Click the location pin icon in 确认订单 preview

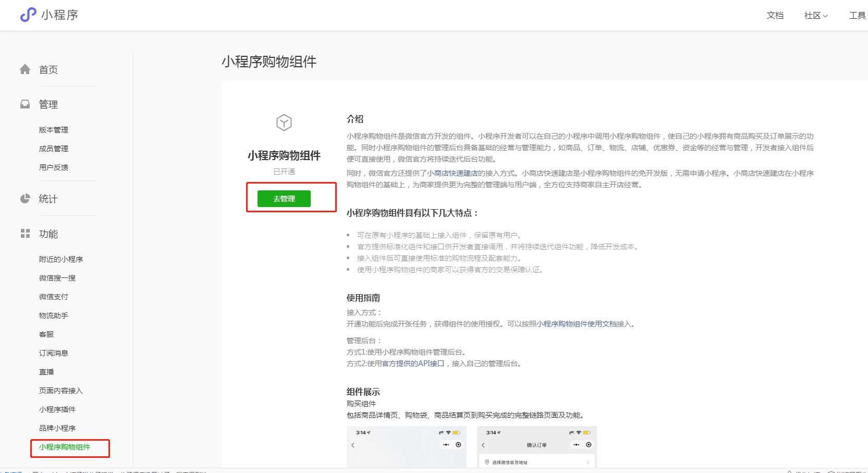(x=487, y=462)
